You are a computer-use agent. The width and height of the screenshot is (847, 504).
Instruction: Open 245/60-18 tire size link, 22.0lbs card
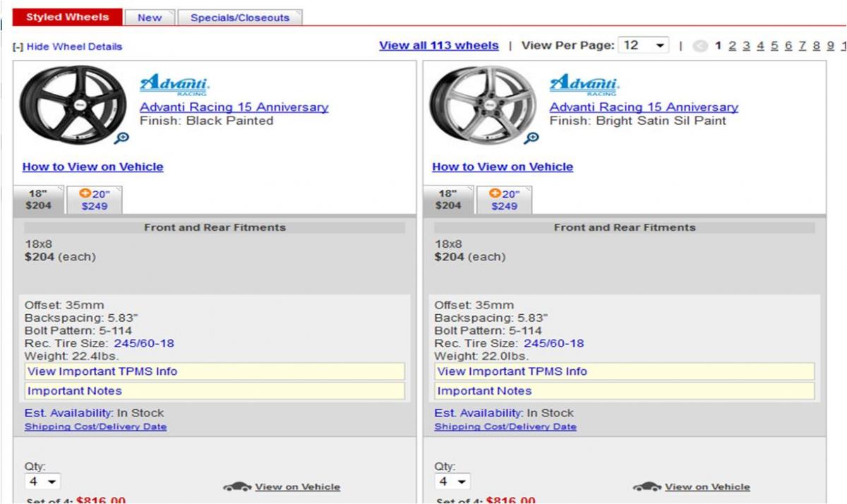pos(554,344)
